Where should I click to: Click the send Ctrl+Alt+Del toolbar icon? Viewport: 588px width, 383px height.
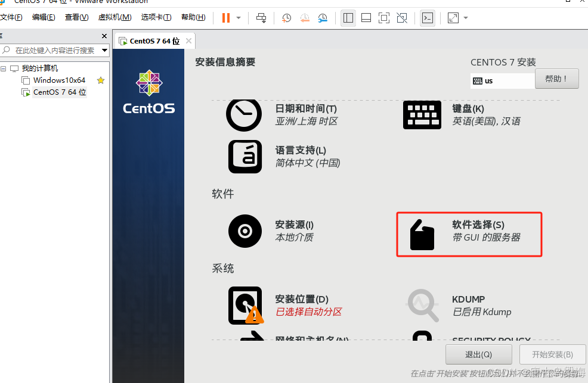click(261, 18)
